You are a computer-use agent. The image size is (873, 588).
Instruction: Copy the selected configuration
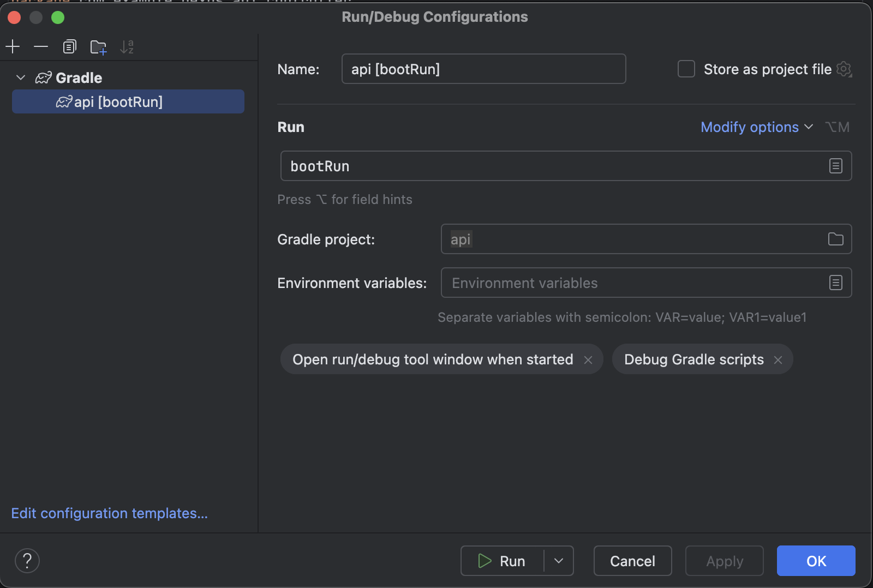[70, 47]
